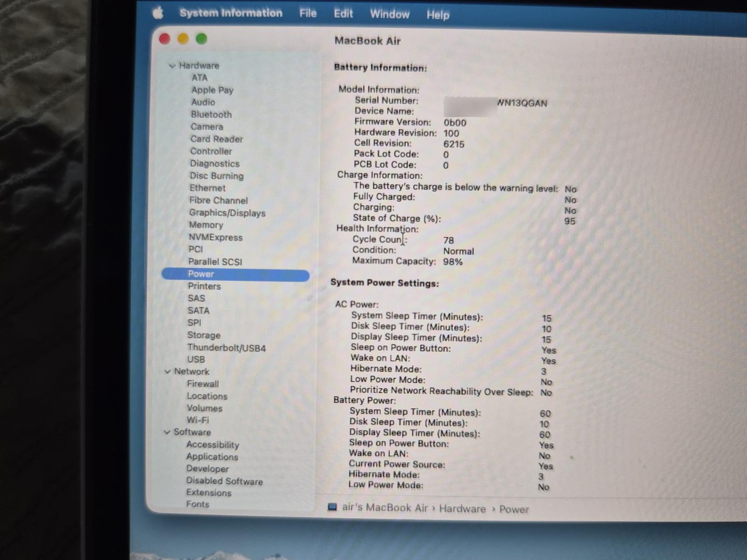The width and height of the screenshot is (747, 560).
Task: Open the Window menu
Action: [x=390, y=15]
